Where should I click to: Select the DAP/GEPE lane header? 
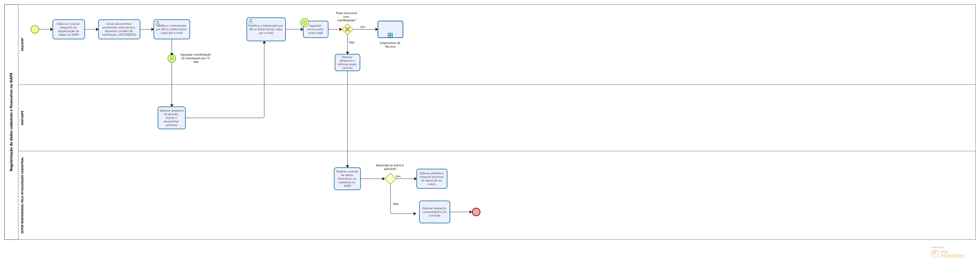point(22,118)
